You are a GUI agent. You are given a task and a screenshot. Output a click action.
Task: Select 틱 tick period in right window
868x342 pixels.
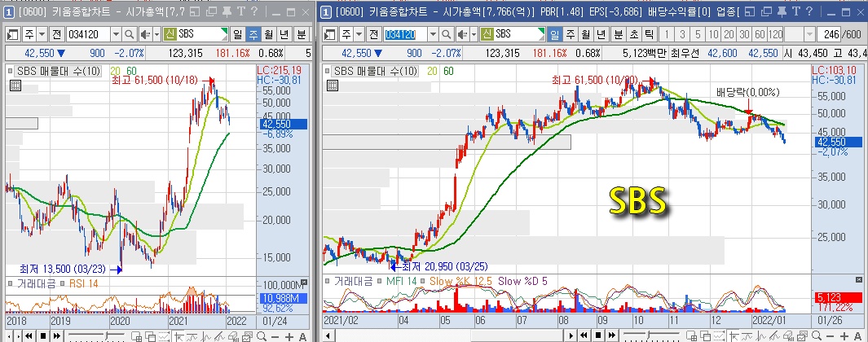650,34
